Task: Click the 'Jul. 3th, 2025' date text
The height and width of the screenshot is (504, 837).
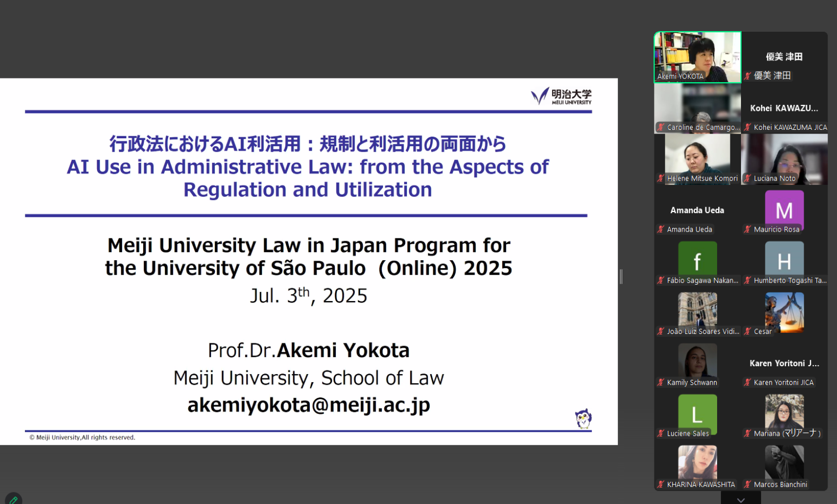Action: pyautogui.click(x=309, y=295)
